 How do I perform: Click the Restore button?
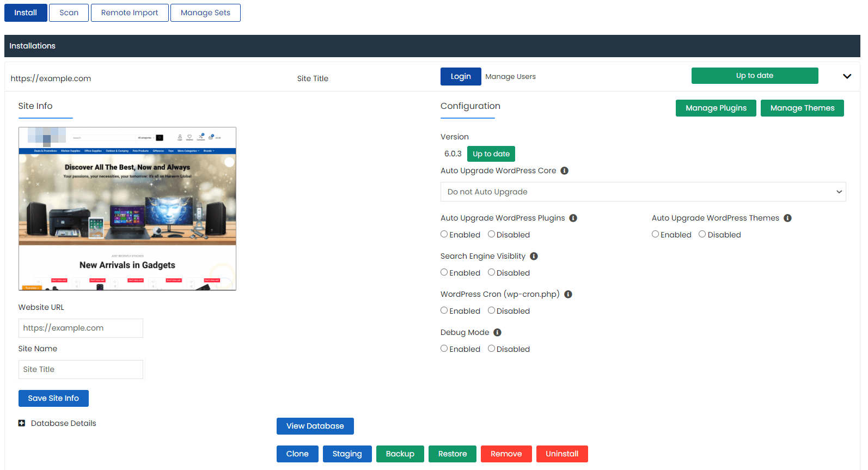point(453,454)
